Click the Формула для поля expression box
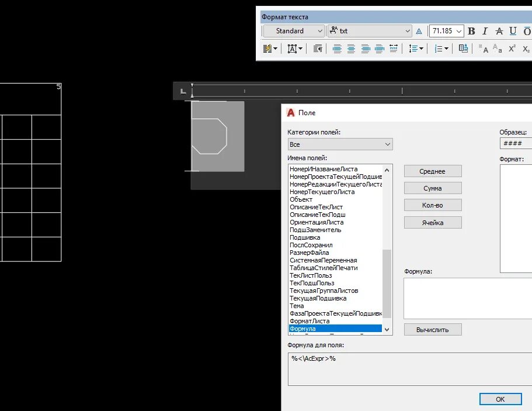Screen dimensions: 532x411 [x=410, y=369]
